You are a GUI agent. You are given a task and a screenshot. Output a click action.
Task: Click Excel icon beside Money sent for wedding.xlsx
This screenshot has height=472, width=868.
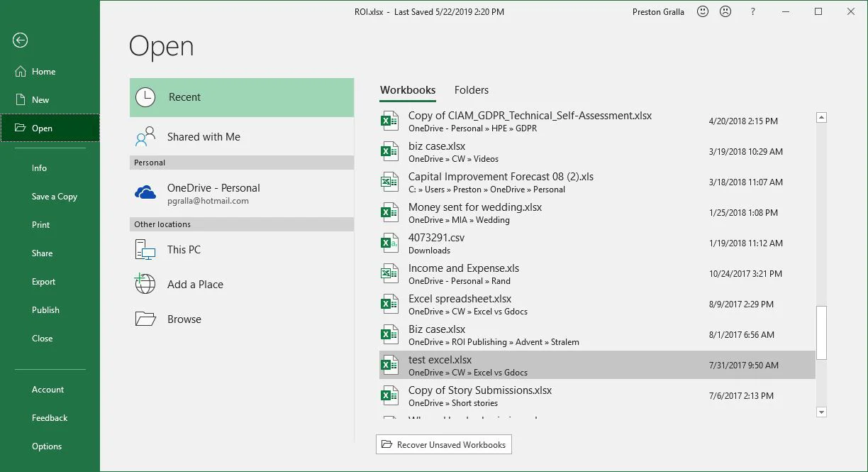pos(389,212)
